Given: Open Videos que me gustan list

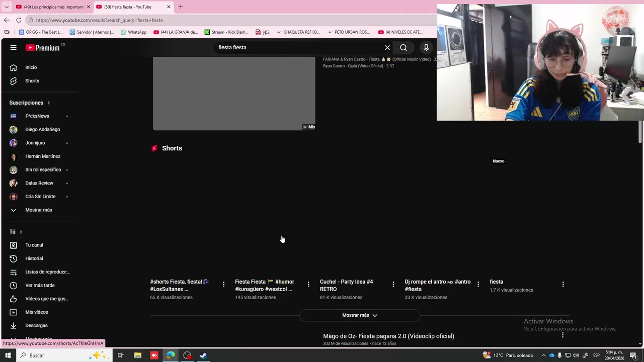Looking at the screenshot, I should 40,299.
